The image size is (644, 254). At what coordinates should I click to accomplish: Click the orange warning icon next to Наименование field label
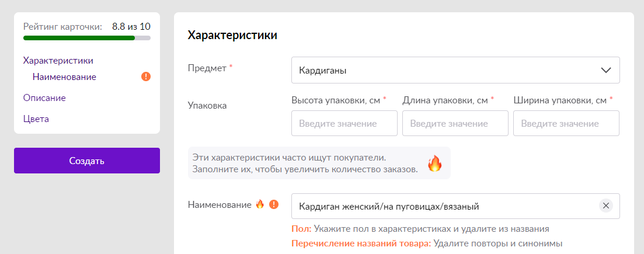(x=273, y=204)
